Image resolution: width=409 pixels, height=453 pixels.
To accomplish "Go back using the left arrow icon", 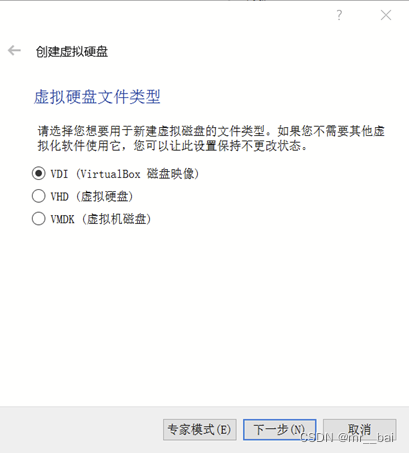I will pos(14,51).
